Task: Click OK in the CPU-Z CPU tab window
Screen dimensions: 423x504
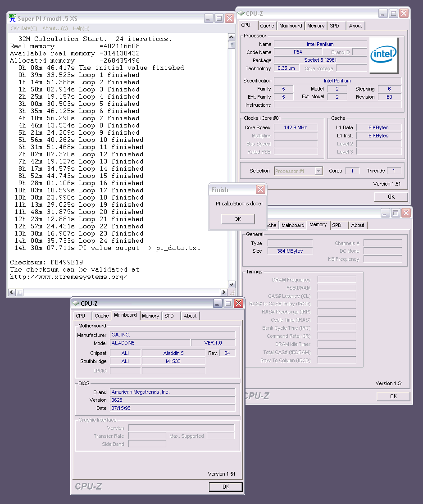Action: pyautogui.click(x=391, y=197)
